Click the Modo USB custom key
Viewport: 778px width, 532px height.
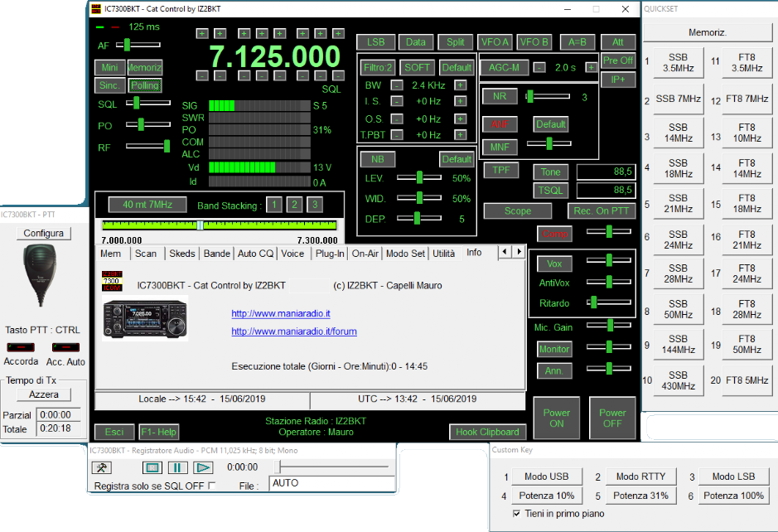546,476
